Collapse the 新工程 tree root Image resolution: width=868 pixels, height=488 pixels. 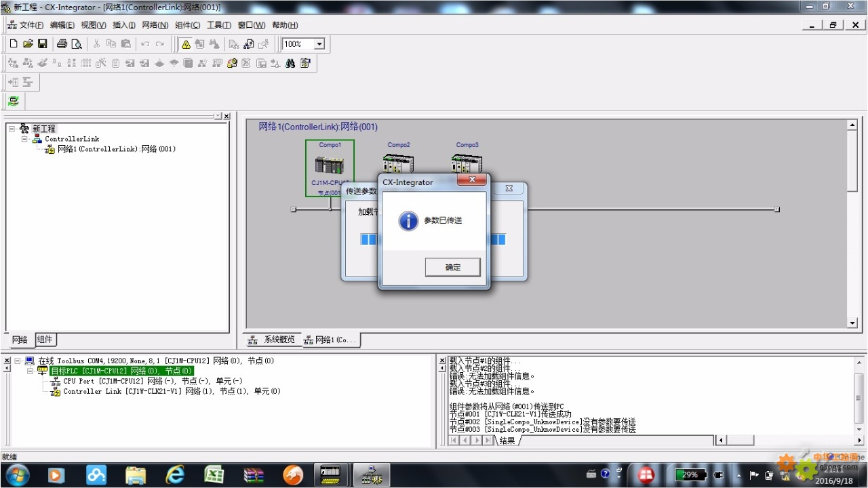click(12, 129)
